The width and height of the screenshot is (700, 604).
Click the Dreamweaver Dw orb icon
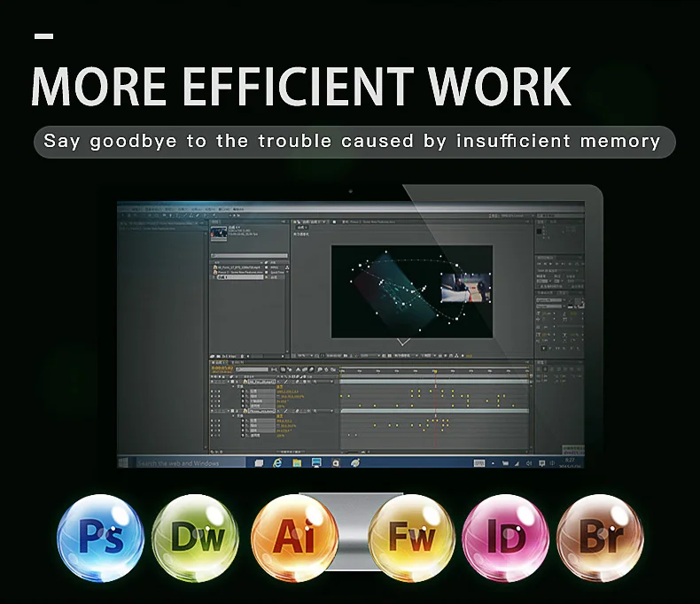pyautogui.click(x=196, y=538)
